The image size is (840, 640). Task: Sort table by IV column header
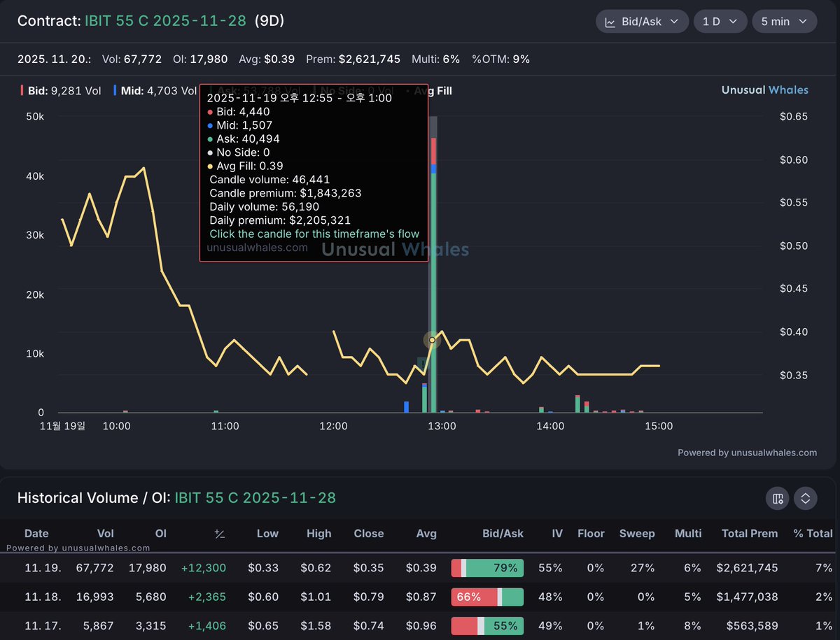(557, 533)
